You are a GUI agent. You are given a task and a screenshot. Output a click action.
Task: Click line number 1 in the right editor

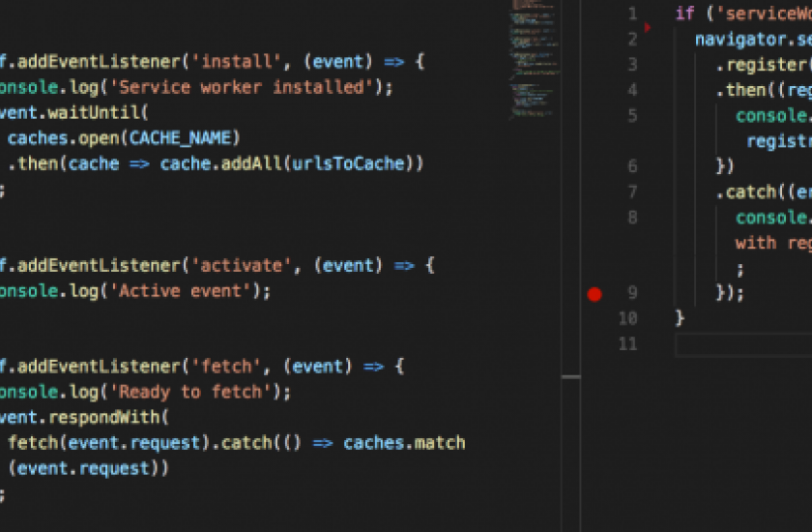[x=632, y=14]
